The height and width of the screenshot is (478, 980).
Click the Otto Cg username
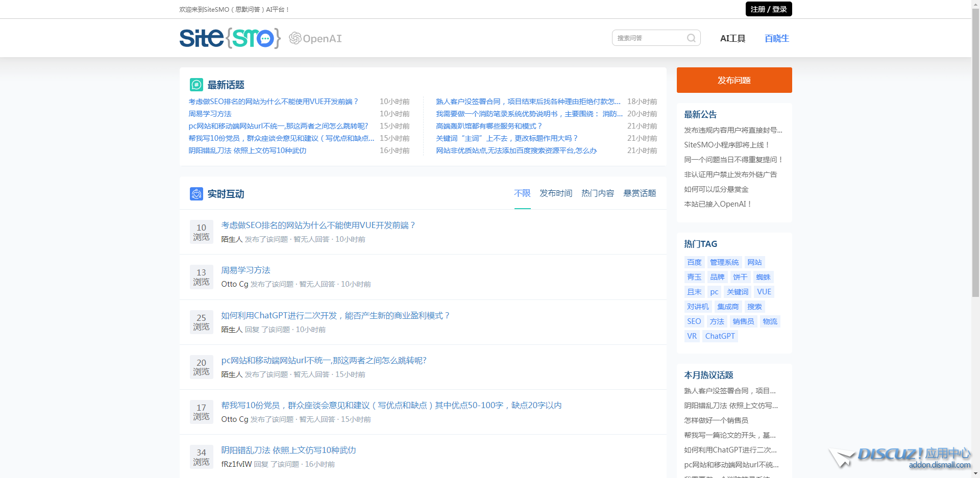(234, 284)
